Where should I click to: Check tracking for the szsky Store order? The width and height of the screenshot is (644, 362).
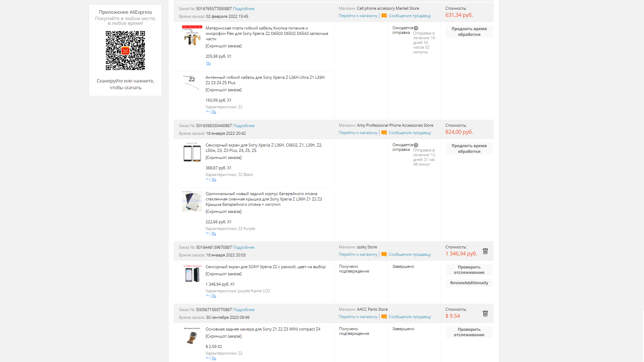(x=469, y=270)
